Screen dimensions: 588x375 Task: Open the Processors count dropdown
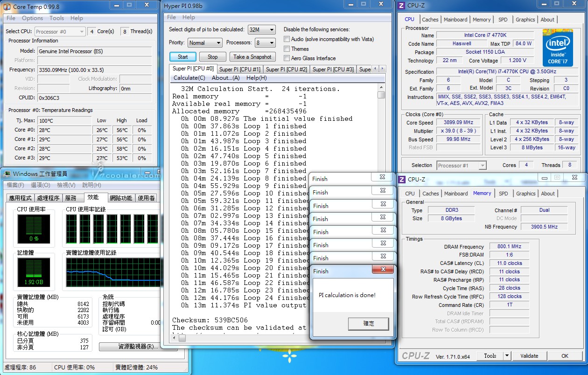265,42
